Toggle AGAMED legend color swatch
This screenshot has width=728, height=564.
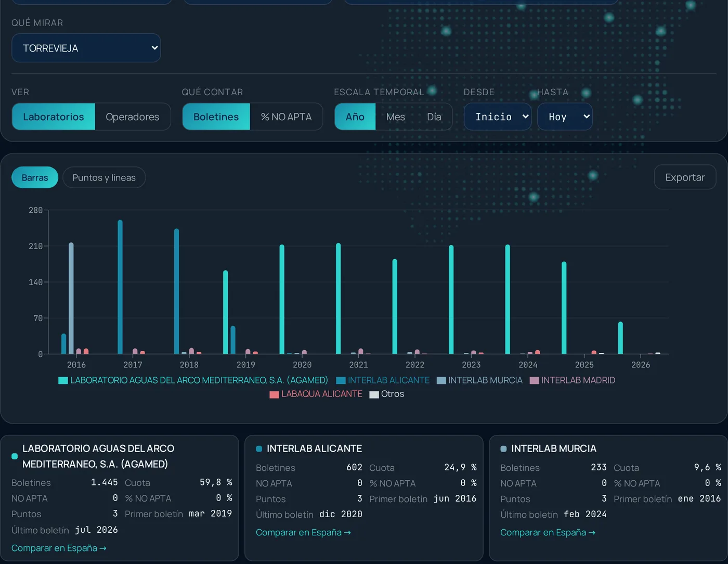[63, 381]
